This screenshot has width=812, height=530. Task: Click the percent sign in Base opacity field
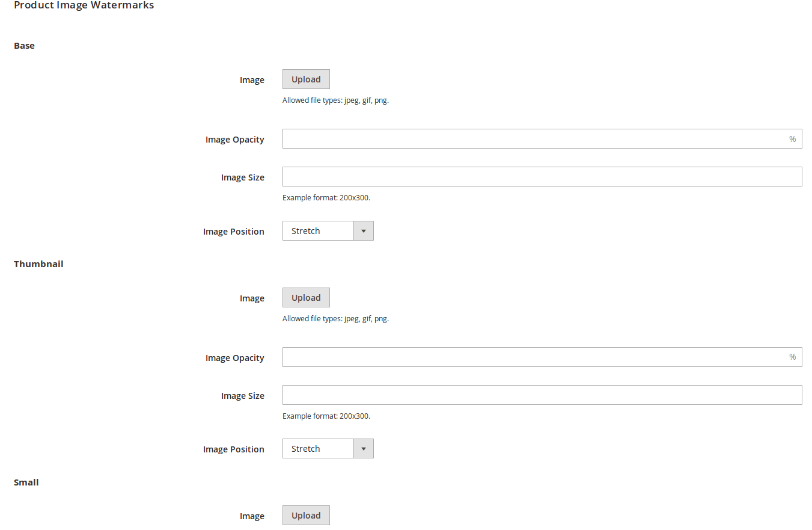pyautogui.click(x=792, y=138)
